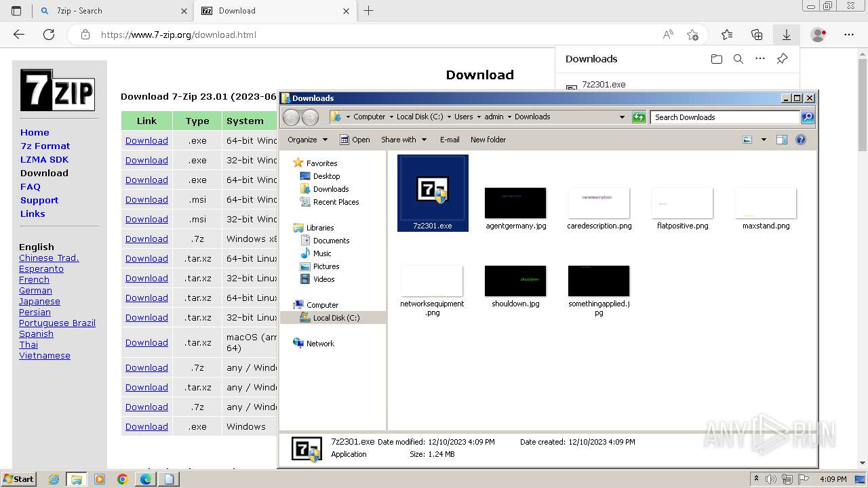Open the Favorites list icon in Edge toolbar

coord(727,35)
